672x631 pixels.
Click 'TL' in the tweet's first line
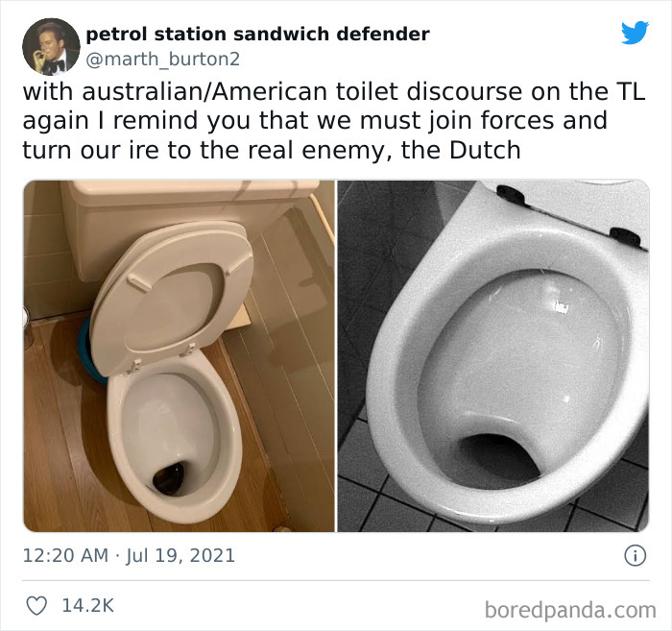pos(630,91)
